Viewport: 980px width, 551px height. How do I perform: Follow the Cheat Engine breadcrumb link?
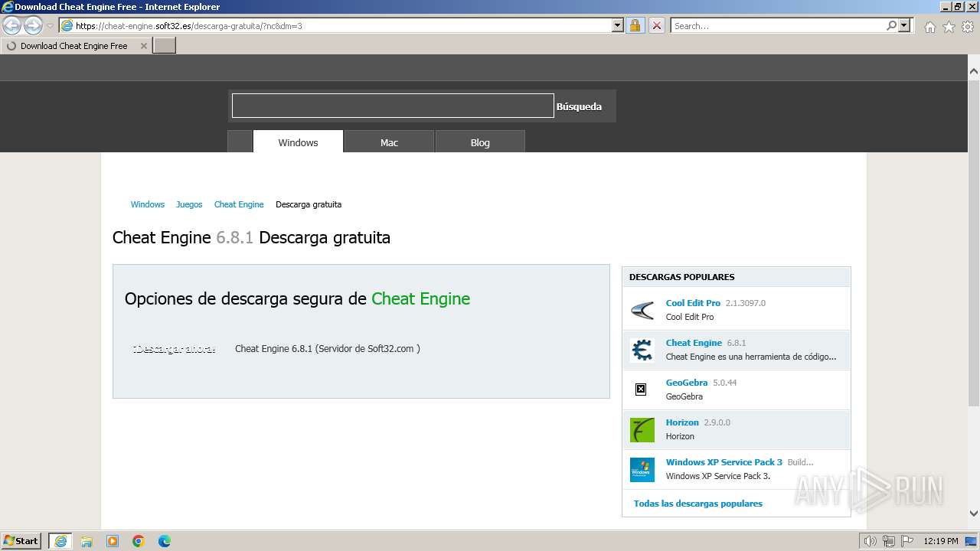[x=239, y=204]
